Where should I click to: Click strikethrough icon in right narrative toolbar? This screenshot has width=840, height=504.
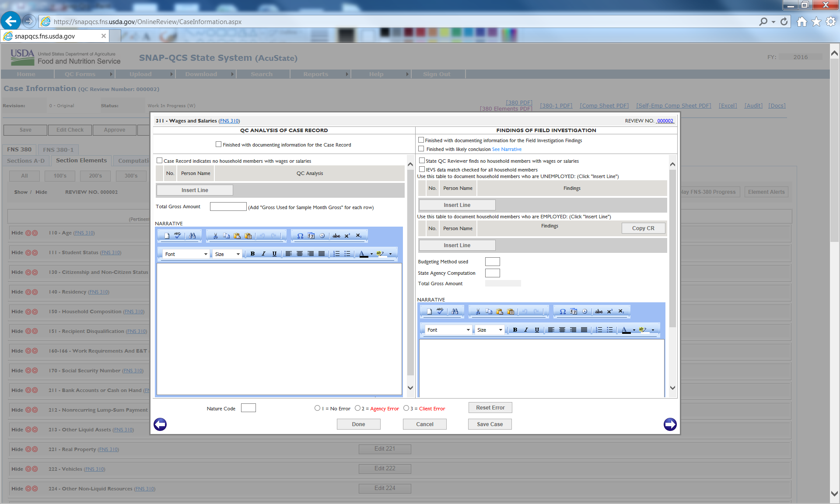point(598,311)
